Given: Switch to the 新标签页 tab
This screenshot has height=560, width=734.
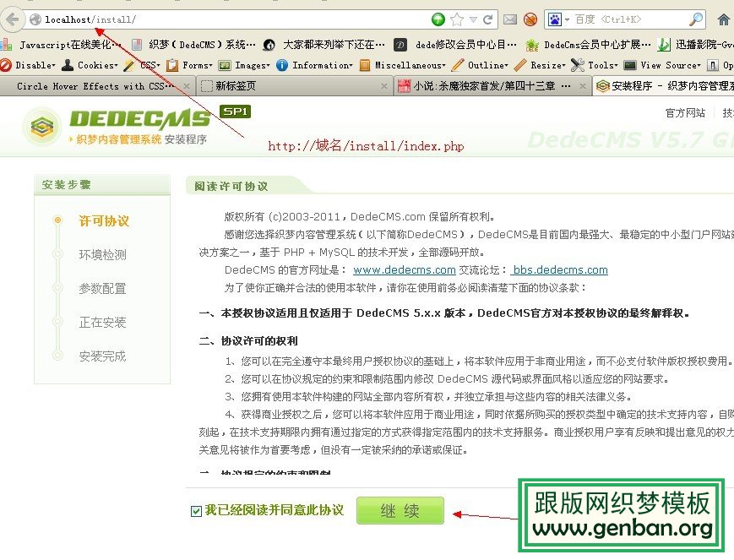Looking at the screenshot, I should [x=295, y=86].
